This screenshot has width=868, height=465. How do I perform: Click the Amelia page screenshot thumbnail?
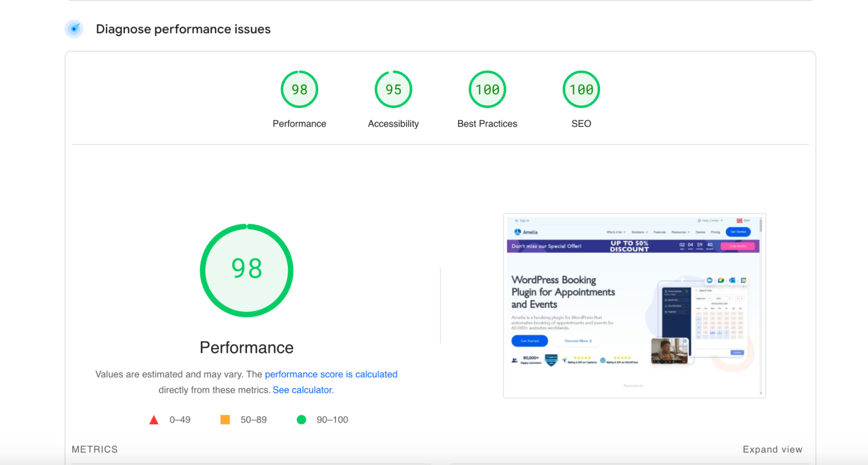(x=634, y=306)
